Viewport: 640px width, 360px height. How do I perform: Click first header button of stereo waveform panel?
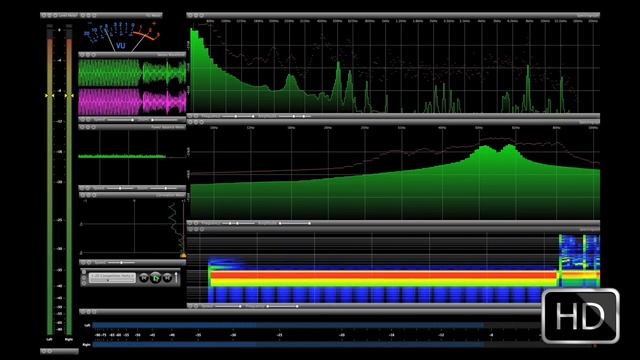coord(82,54)
